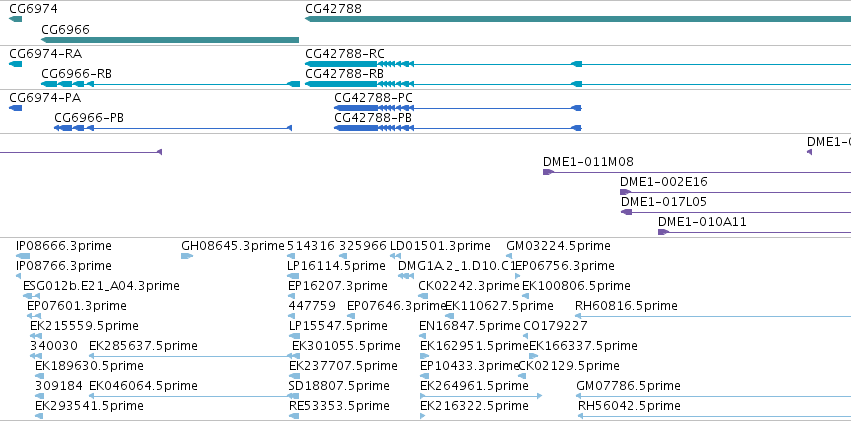Select the EK162951.5prime EST label
Viewport: 851px width, 421px height.
tap(474, 346)
